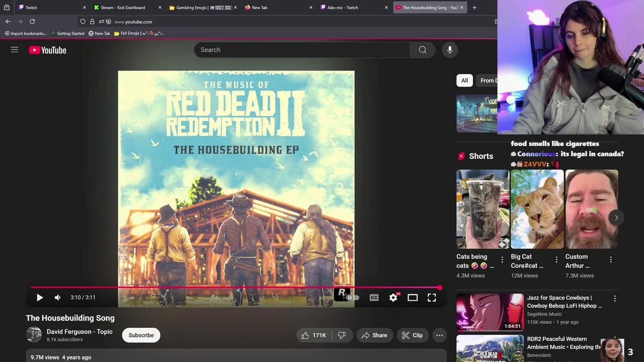This screenshot has width=644, height=362.
Task: Select the All filter chip
Action: 464,80
